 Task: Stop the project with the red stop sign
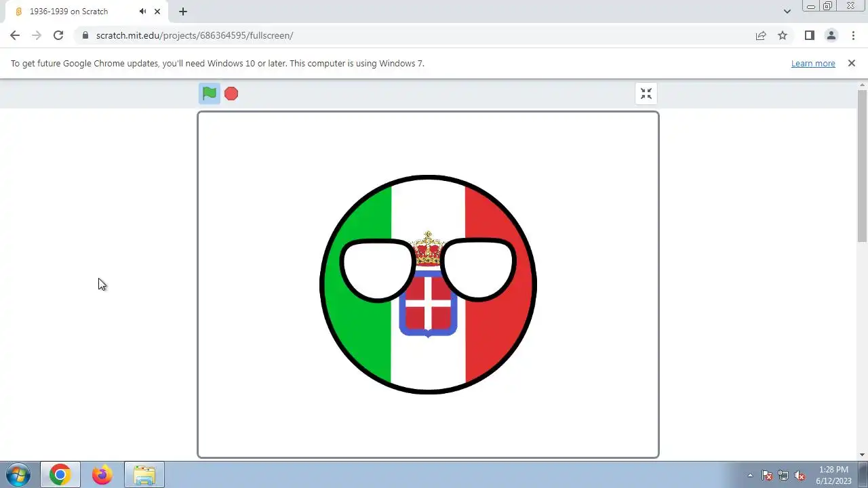tap(231, 94)
